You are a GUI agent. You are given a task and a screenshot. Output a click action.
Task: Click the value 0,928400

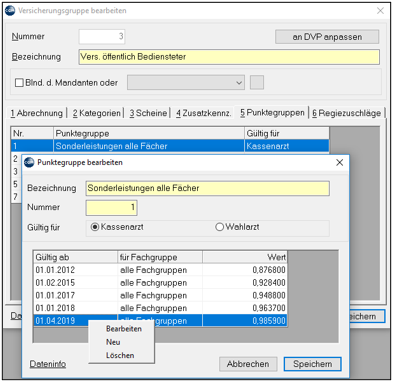tap(269, 283)
